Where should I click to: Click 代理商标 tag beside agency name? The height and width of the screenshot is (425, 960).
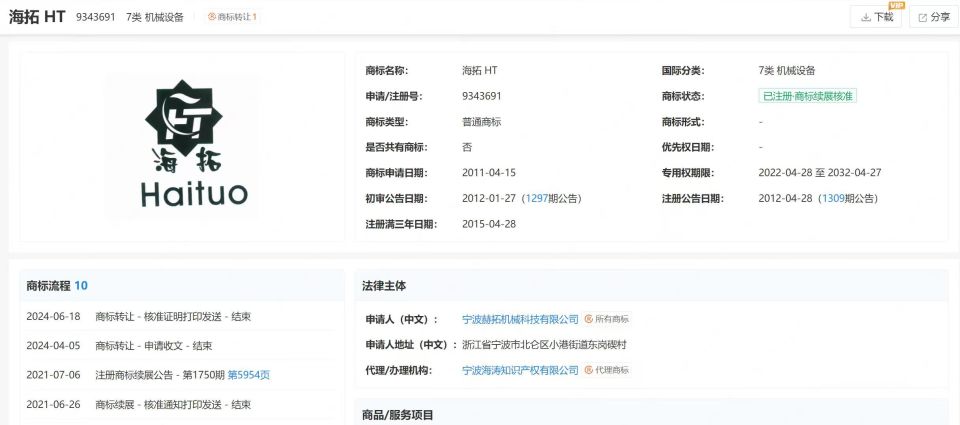click(x=606, y=370)
